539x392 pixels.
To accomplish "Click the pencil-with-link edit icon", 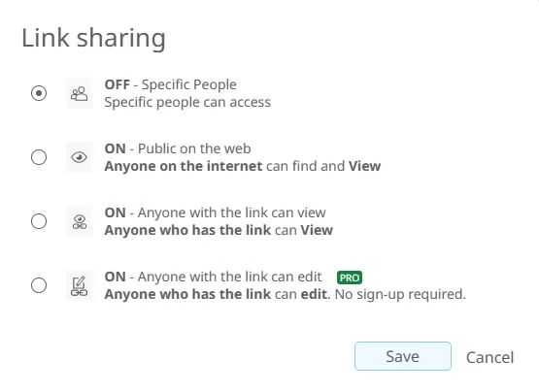I will (x=80, y=285).
